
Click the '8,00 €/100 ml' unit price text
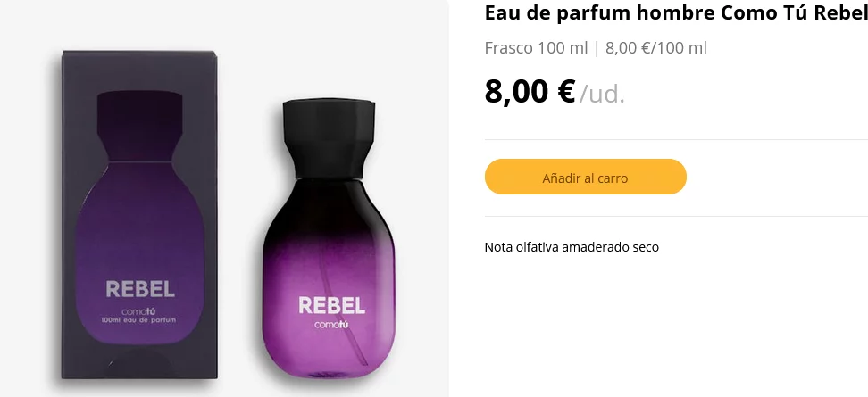click(655, 47)
